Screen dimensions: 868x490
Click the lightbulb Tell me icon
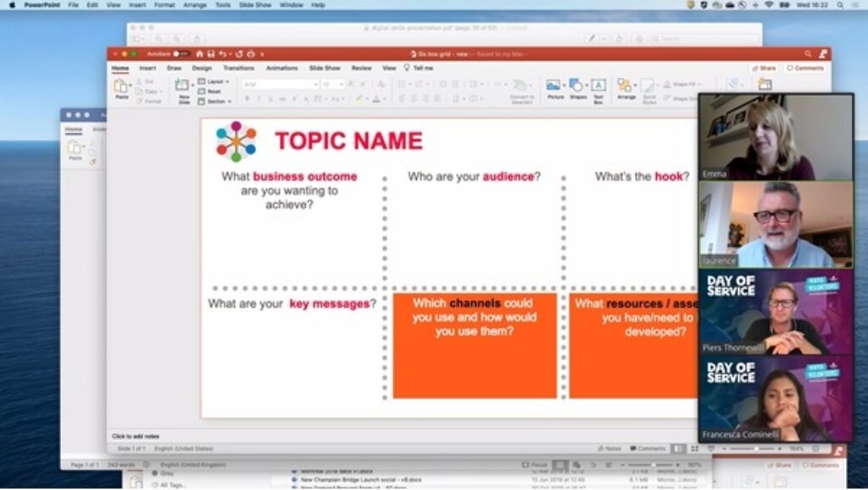click(407, 68)
